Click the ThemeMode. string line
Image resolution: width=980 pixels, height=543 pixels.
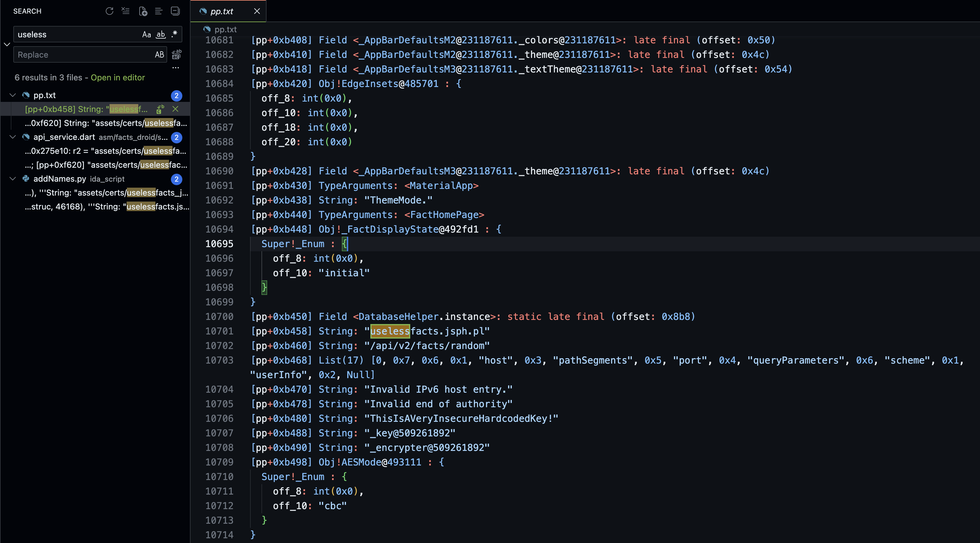click(342, 200)
